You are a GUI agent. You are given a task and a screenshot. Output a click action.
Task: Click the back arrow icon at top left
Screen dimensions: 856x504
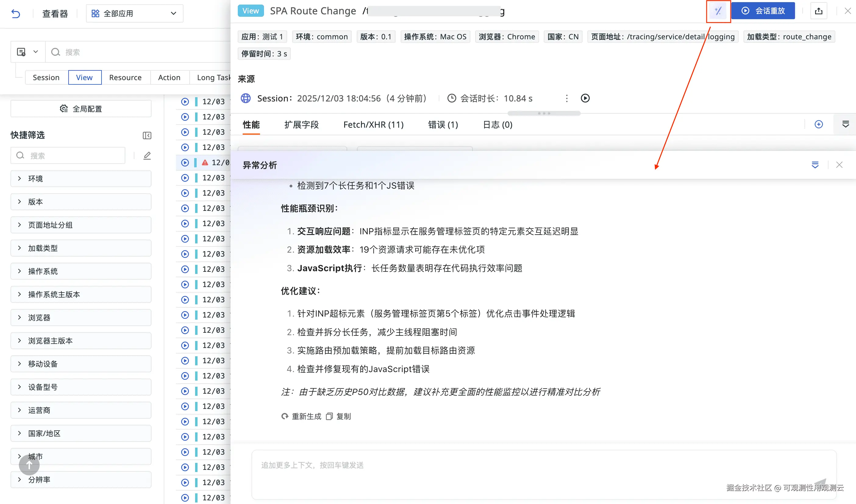pyautogui.click(x=16, y=14)
